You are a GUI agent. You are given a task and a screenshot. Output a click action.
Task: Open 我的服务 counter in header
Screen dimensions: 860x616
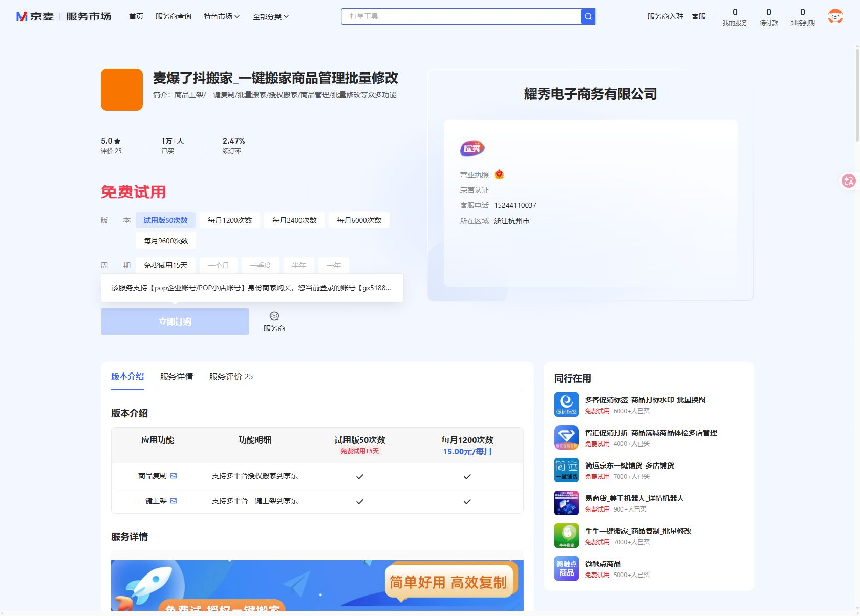coord(735,17)
